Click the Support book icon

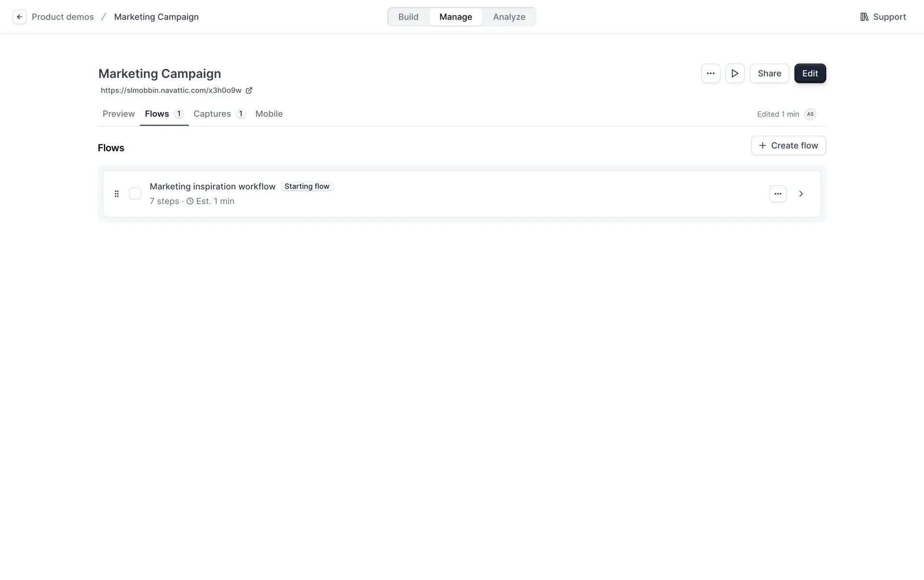click(864, 17)
